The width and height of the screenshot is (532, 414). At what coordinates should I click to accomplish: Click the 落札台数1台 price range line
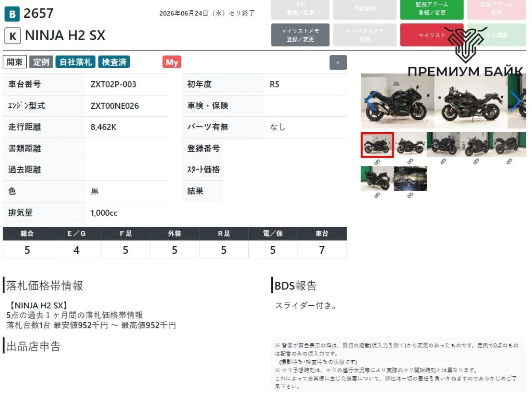pyautogui.click(x=91, y=325)
